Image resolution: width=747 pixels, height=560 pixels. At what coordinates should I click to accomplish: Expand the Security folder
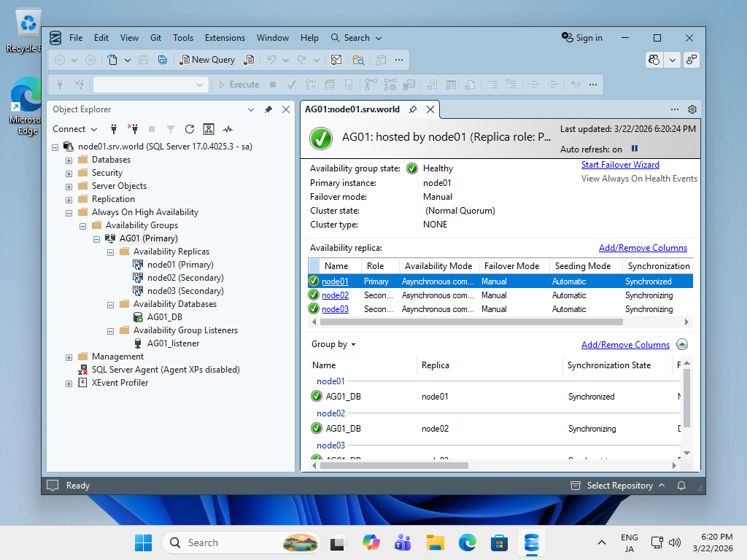[69, 174]
